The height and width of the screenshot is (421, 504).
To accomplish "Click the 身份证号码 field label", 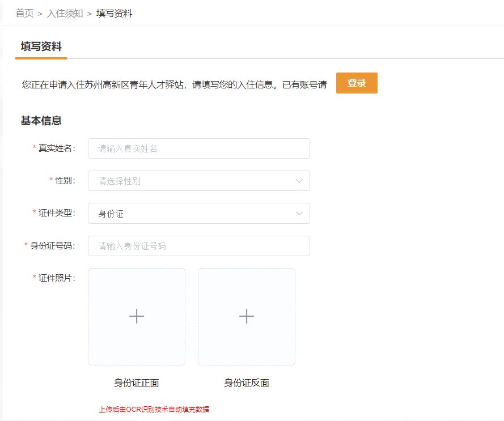I will tap(53, 246).
